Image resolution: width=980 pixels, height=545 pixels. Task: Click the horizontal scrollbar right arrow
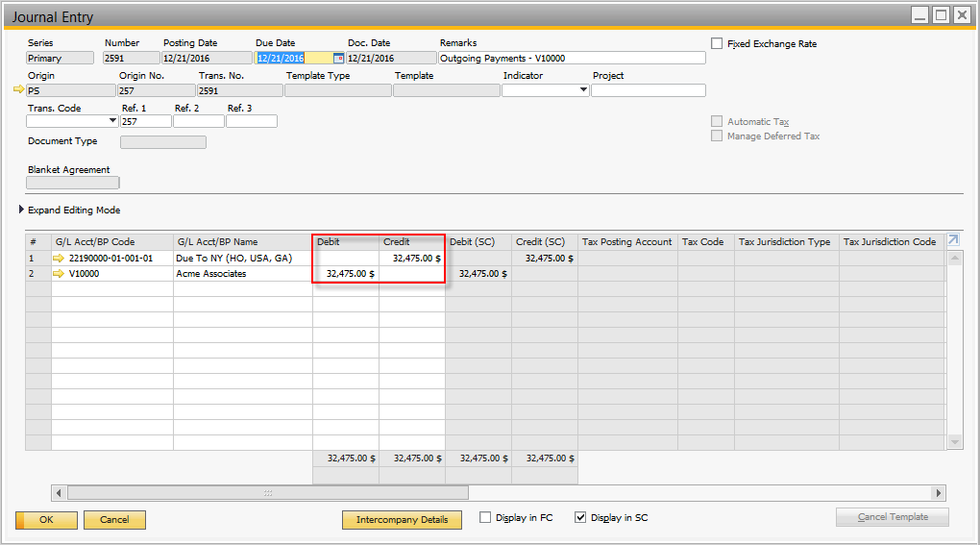[x=940, y=493]
